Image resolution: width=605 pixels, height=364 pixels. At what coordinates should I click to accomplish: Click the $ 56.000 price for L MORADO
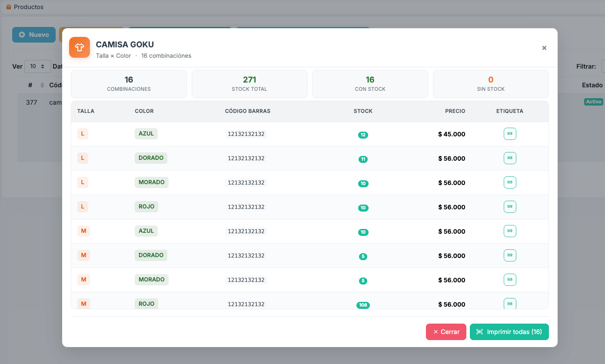pos(452,183)
